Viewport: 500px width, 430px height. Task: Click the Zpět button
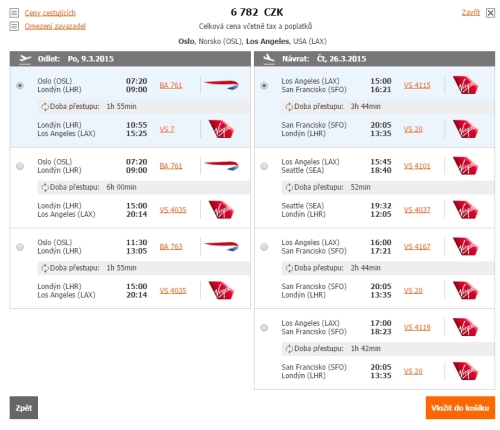tap(24, 408)
